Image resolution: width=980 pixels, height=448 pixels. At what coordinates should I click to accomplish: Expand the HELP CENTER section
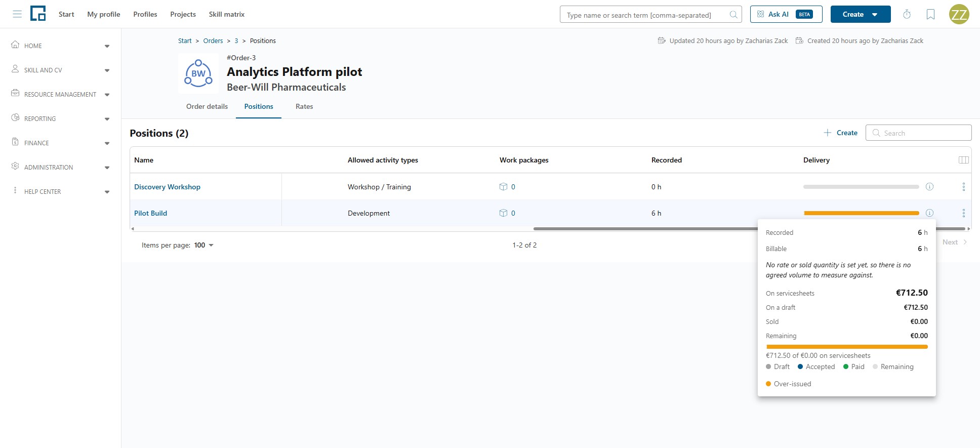(107, 192)
